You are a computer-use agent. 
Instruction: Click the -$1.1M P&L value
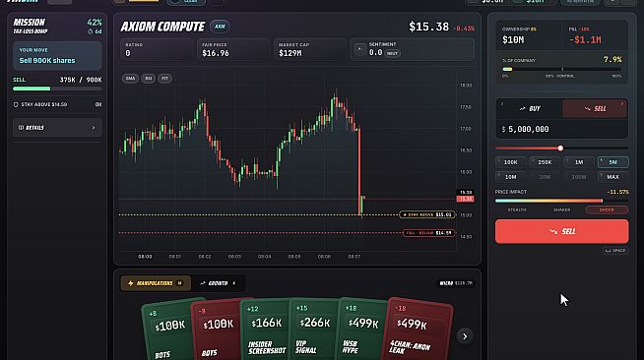pos(585,40)
